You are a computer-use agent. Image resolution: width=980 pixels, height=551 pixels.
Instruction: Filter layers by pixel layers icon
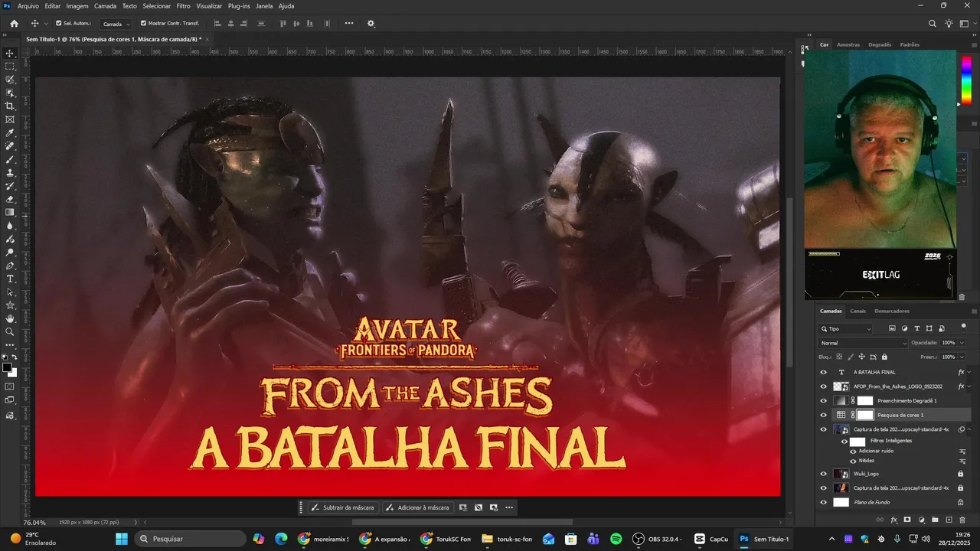pos(892,328)
